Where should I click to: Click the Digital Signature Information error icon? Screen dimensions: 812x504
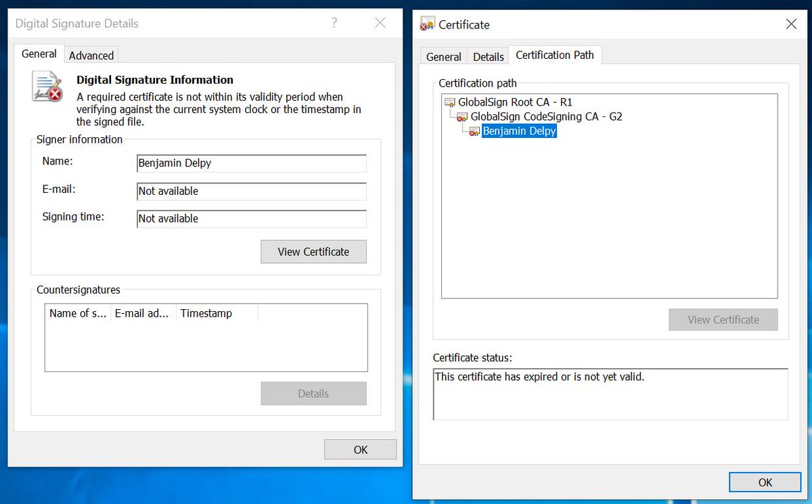click(x=47, y=87)
